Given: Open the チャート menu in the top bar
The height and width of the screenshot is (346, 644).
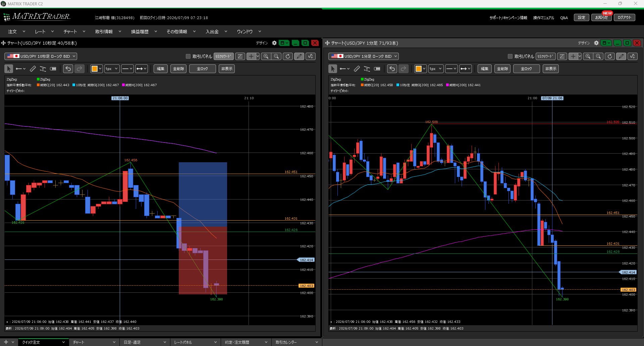Looking at the screenshot, I should [74, 32].
